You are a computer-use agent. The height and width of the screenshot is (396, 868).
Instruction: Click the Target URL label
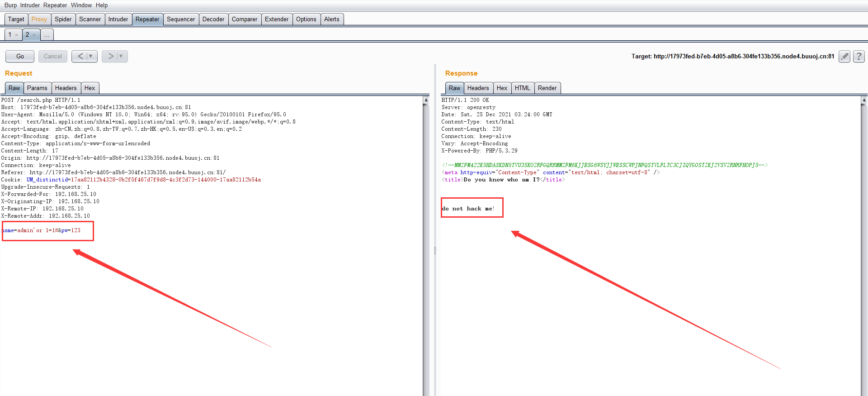tap(733, 56)
